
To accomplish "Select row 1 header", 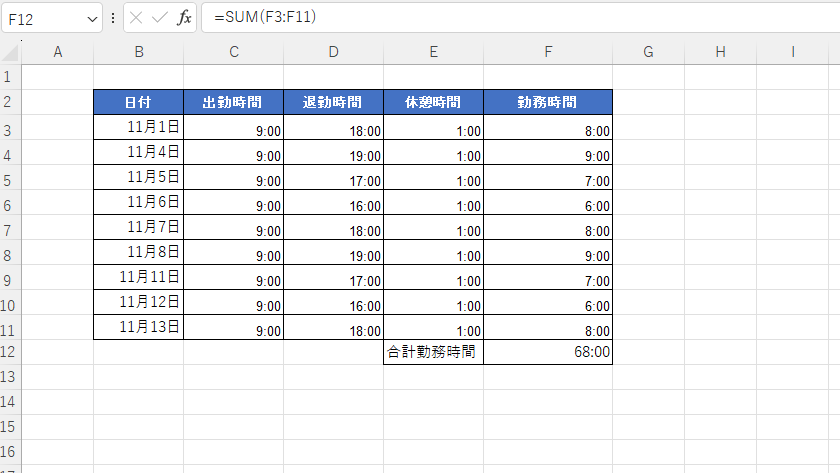I will click(10, 77).
